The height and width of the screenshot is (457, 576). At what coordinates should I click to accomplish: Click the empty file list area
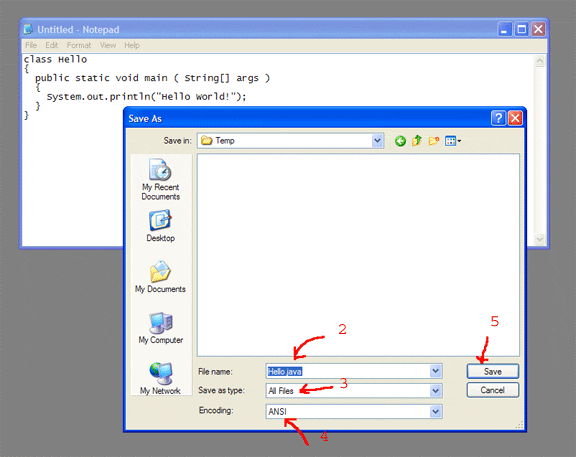point(358,255)
